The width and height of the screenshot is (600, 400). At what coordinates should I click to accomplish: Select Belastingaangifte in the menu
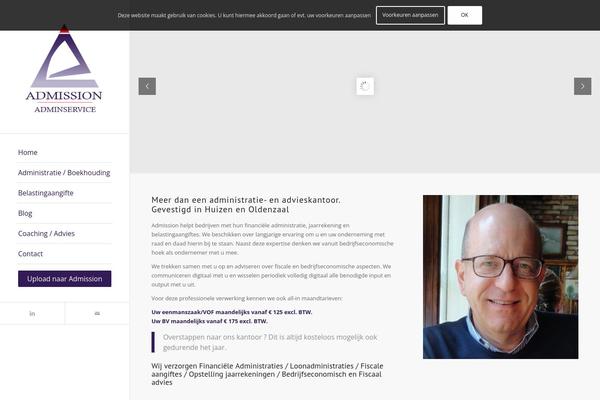click(x=46, y=193)
